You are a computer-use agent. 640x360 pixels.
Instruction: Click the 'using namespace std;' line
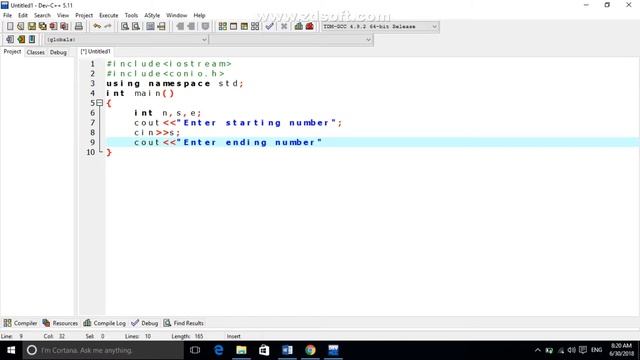(175, 84)
